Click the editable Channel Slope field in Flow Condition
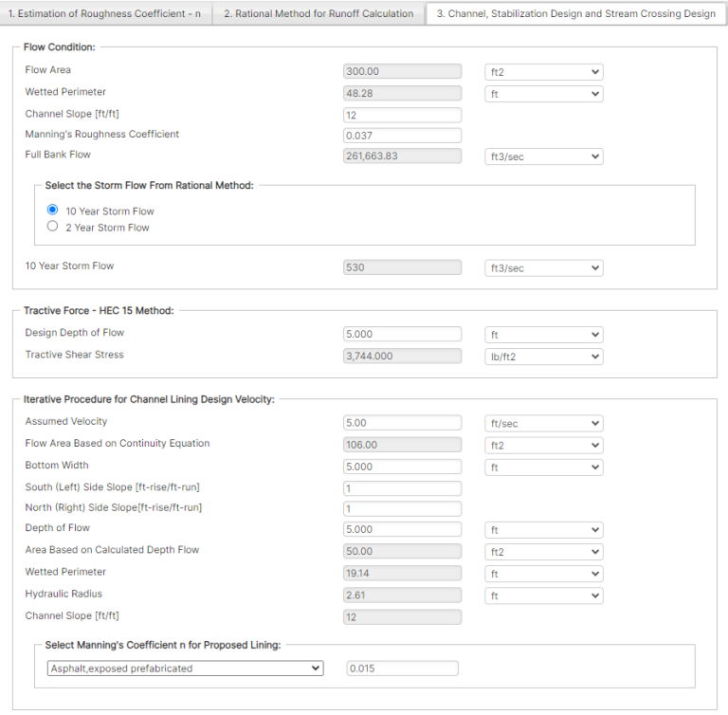Screen dimensions: 728x715 pyautogui.click(x=403, y=116)
